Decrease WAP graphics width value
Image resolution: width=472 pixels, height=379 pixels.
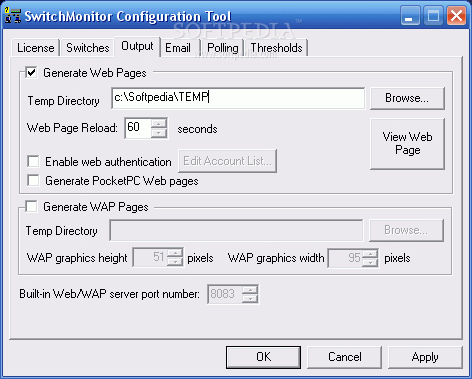[369, 262]
